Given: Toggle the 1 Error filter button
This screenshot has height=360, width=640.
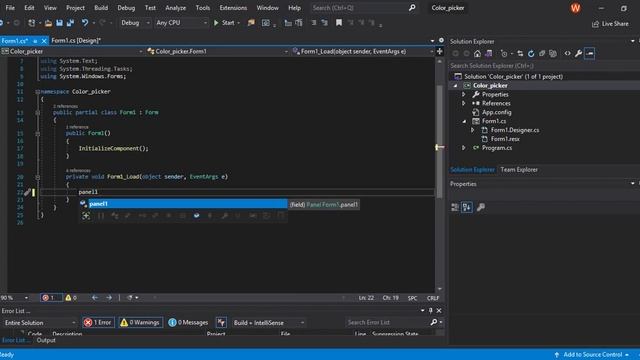Looking at the screenshot, I should coord(98,322).
